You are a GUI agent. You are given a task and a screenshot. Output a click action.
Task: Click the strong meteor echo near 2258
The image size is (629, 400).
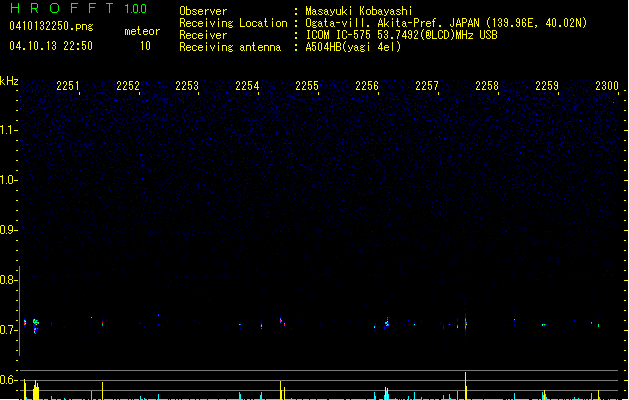(466, 323)
